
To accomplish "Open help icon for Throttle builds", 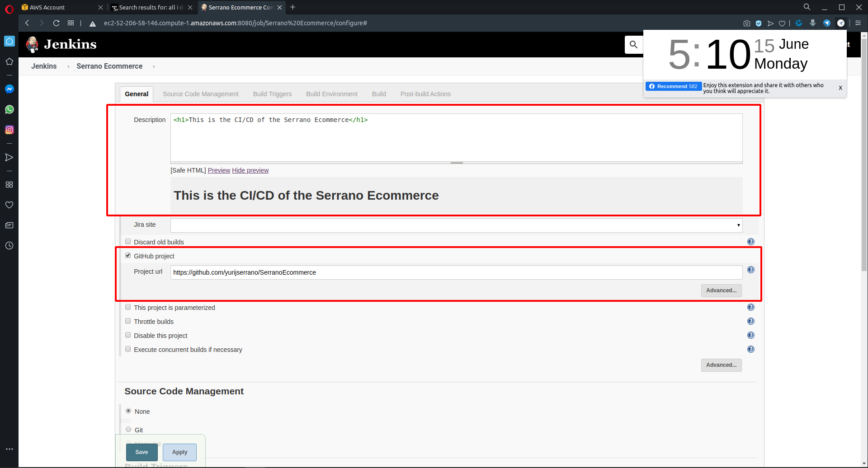I will 751,321.
